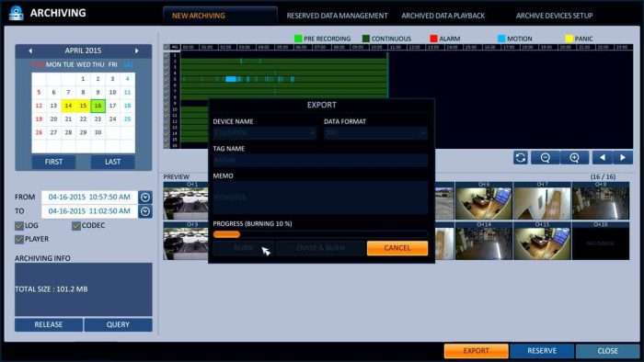Screen dimensions: 644x362
Task: Click PANIC yellow legend swatch
Action: [569, 39]
